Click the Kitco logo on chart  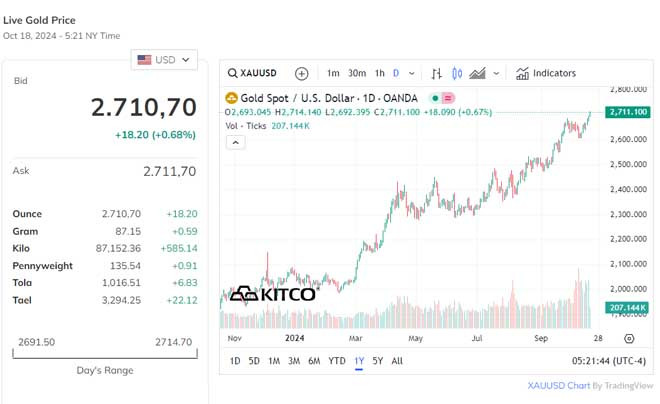[273, 293]
